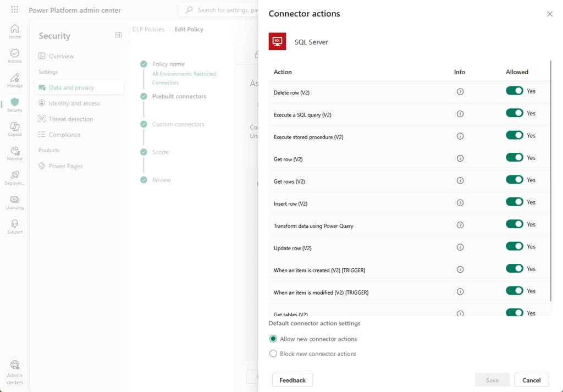View info for Insert row (V2)
Image resolution: width=563 pixels, height=392 pixels.
(460, 203)
